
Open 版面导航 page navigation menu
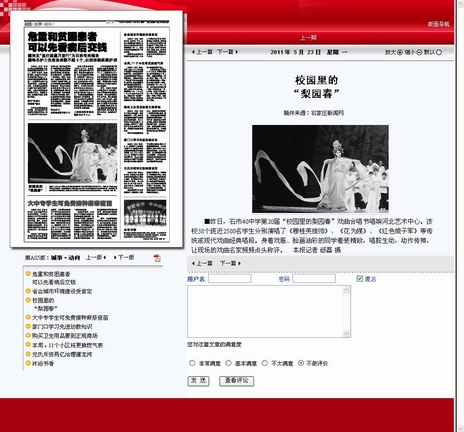pos(438,24)
